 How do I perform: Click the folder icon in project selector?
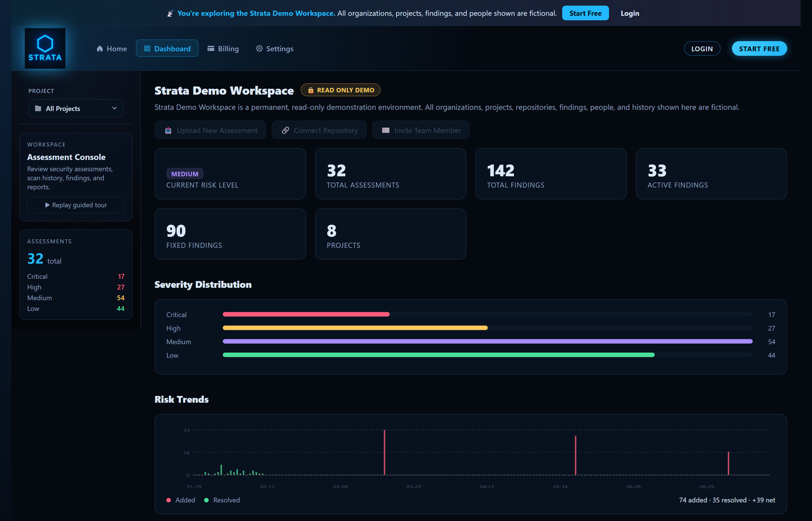pyautogui.click(x=38, y=108)
